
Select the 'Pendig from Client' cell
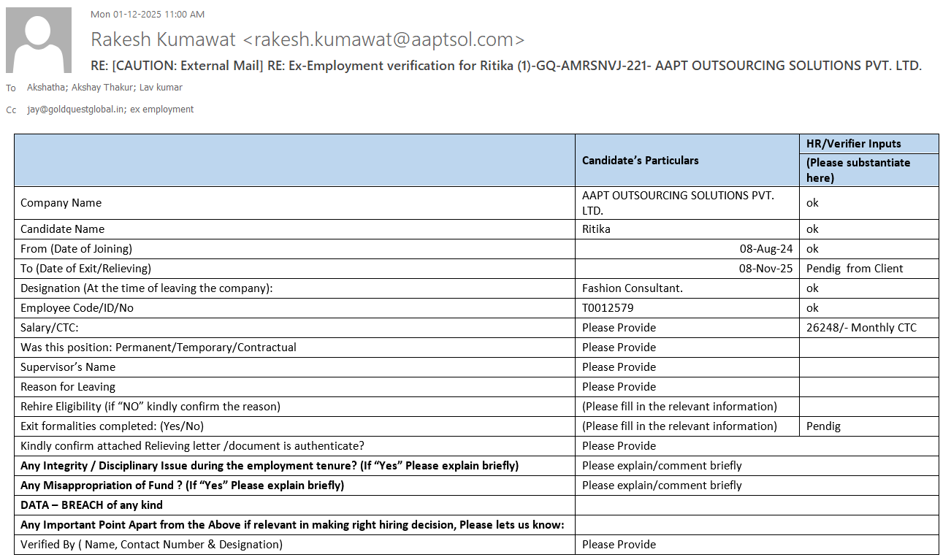(x=854, y=269)
